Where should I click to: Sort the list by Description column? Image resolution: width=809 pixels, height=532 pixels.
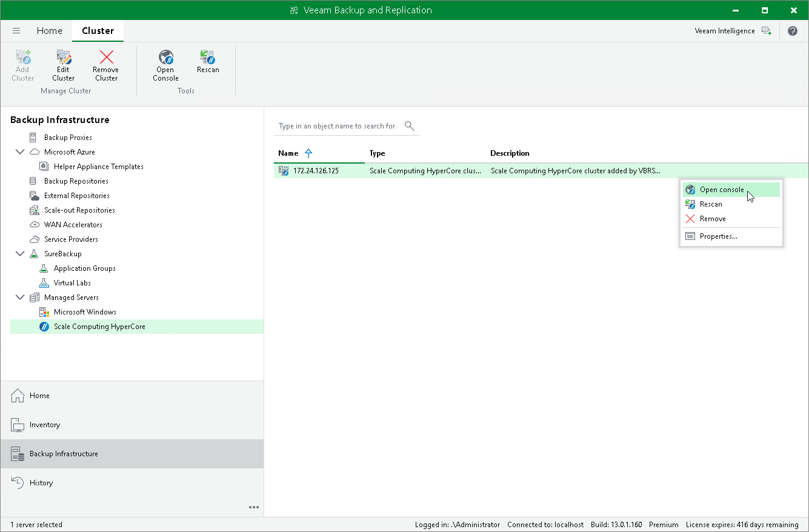510,153
